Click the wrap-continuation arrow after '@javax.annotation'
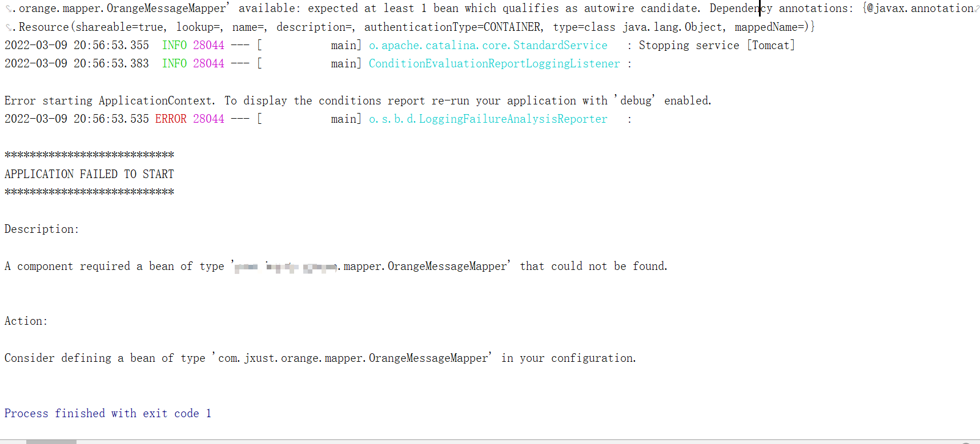Screen dimensions: 980x444 [977, 9]
